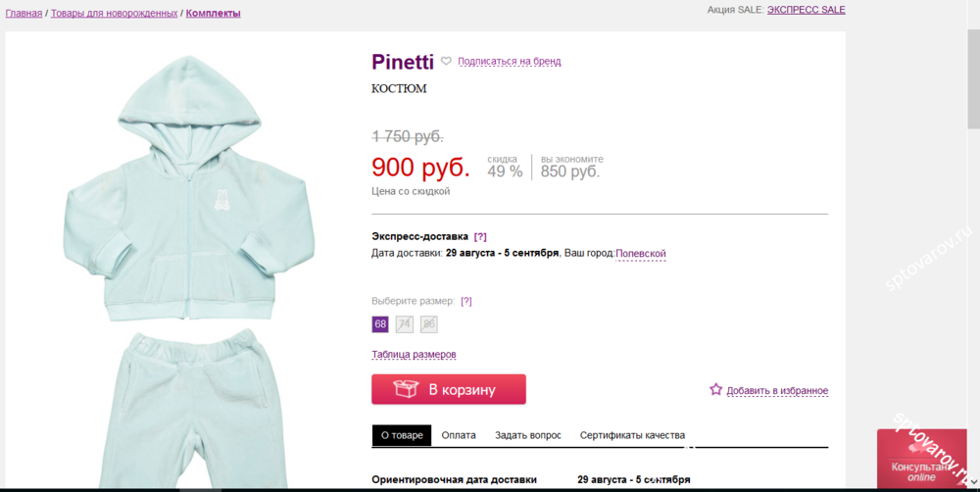Click the scrollbar down arrow
Screen dimensions: 980x492
click(973, 482)
